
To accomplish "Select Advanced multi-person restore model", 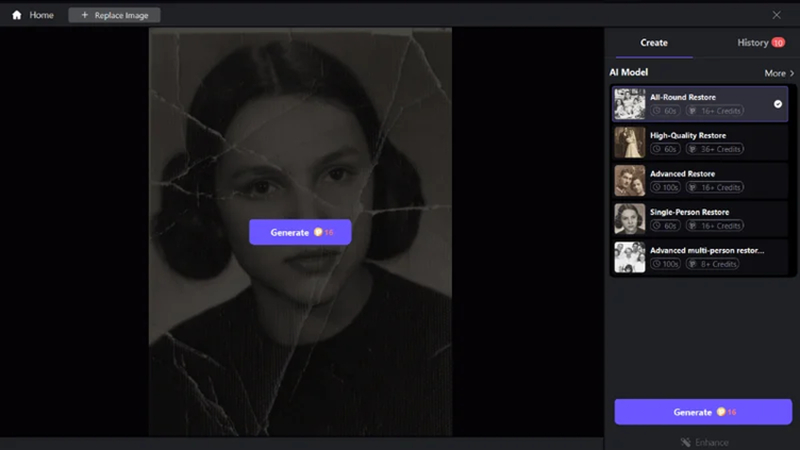I will click(699, 257).
